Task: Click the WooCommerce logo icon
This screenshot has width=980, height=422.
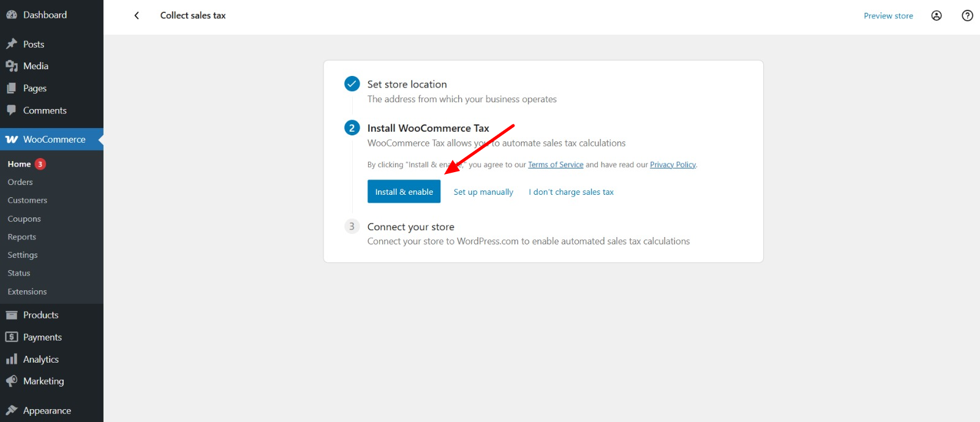Action: point(12,140)
